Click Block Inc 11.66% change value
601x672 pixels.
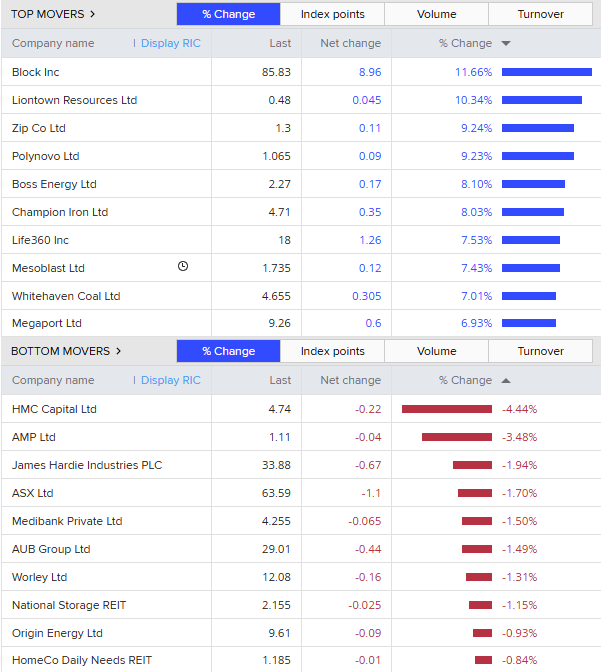pos(473,72)
